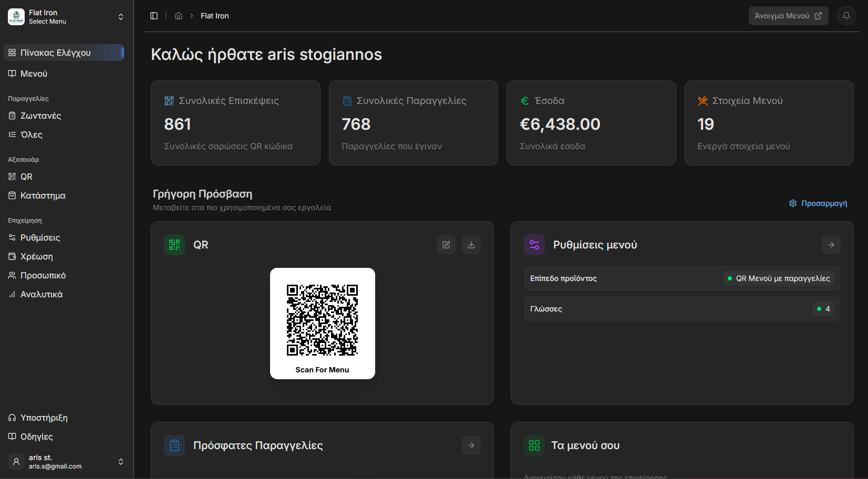Screen dimensions: 868x479
Task: Click the €6,438.00 revenue value
Action: 560,124
